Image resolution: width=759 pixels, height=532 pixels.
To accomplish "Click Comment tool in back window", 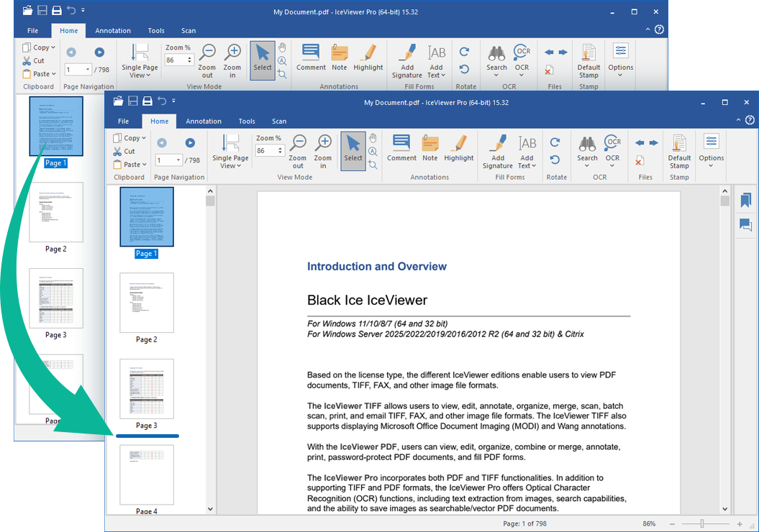I will pos(311,57).
